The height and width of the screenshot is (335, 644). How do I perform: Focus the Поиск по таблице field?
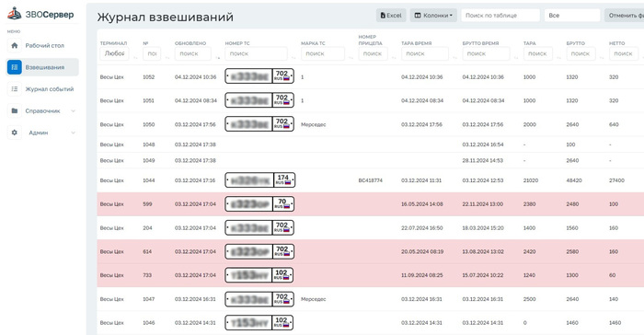click(x=500, y=16)
